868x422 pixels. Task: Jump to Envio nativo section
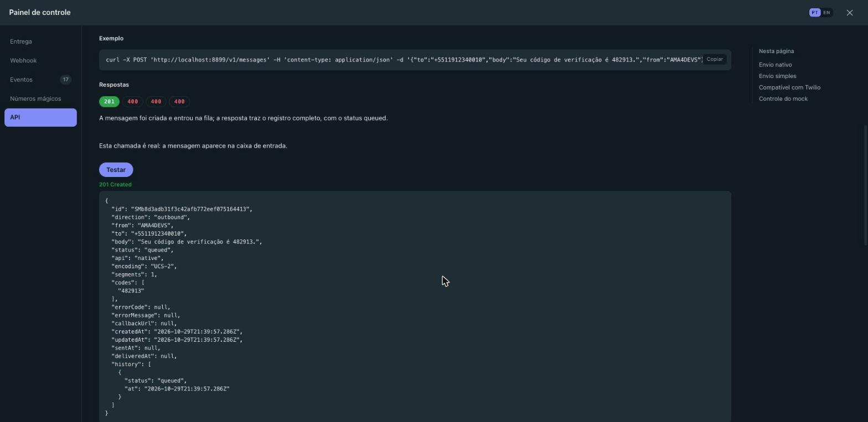click(775, 65)
